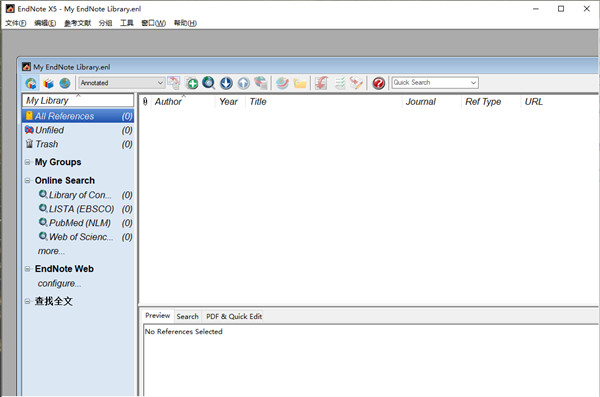Image resolution: width=600 pixels, height=397 pixels.
Task: Click the My EndNote Library.enl window icon
Action: click(26, 67)
